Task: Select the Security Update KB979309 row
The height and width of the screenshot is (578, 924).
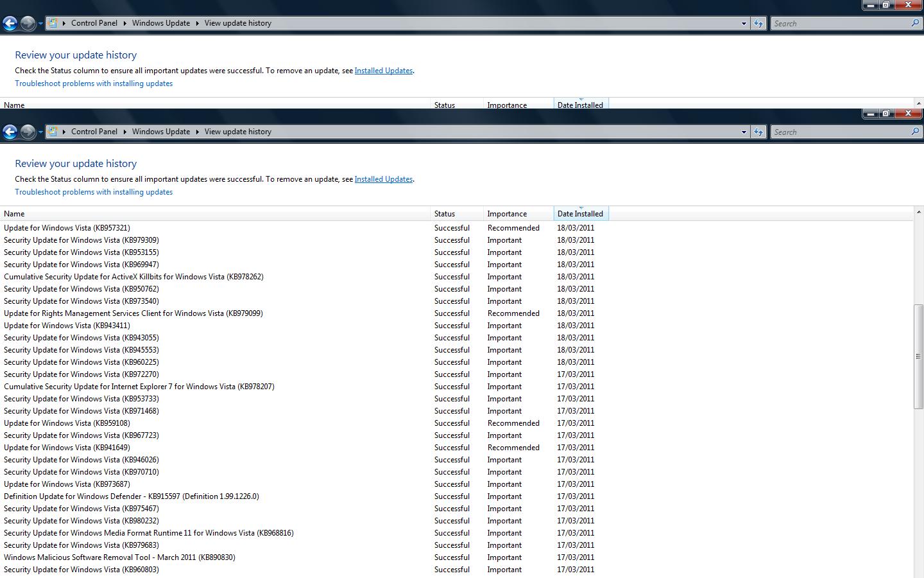Action: [456, 240]
